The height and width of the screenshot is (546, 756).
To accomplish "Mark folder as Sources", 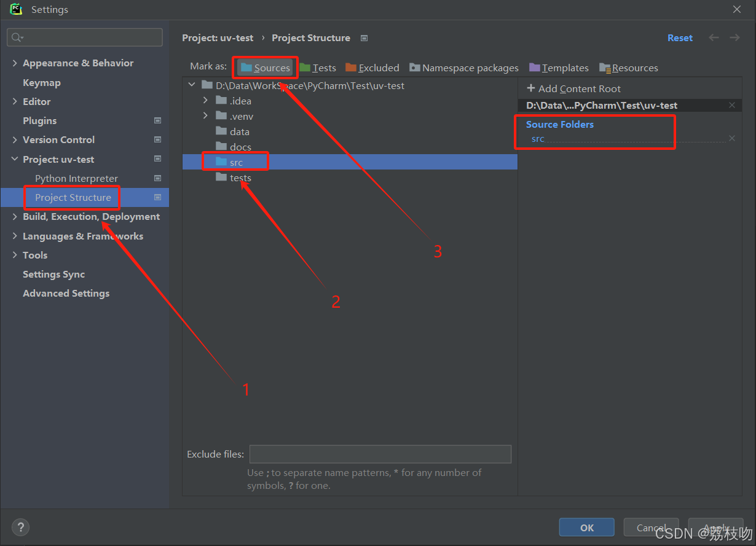I will click(x=266, y=68).
